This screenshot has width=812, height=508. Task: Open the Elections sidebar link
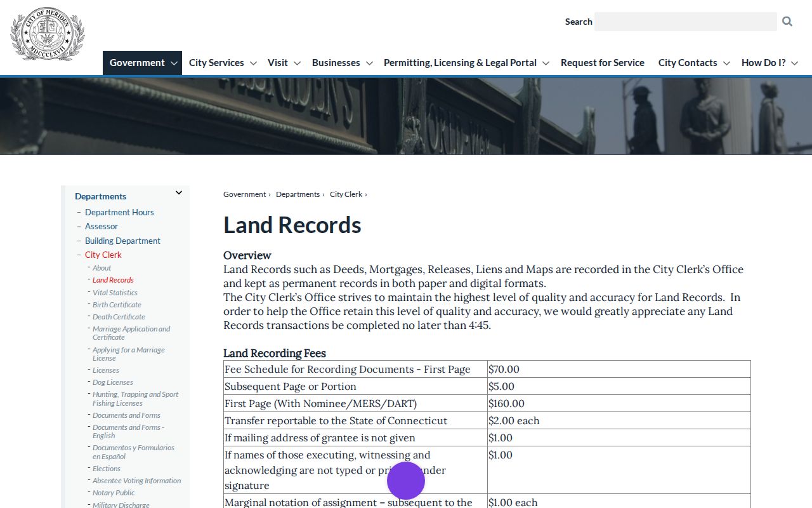pyautogui.click(x=107, y=469)
